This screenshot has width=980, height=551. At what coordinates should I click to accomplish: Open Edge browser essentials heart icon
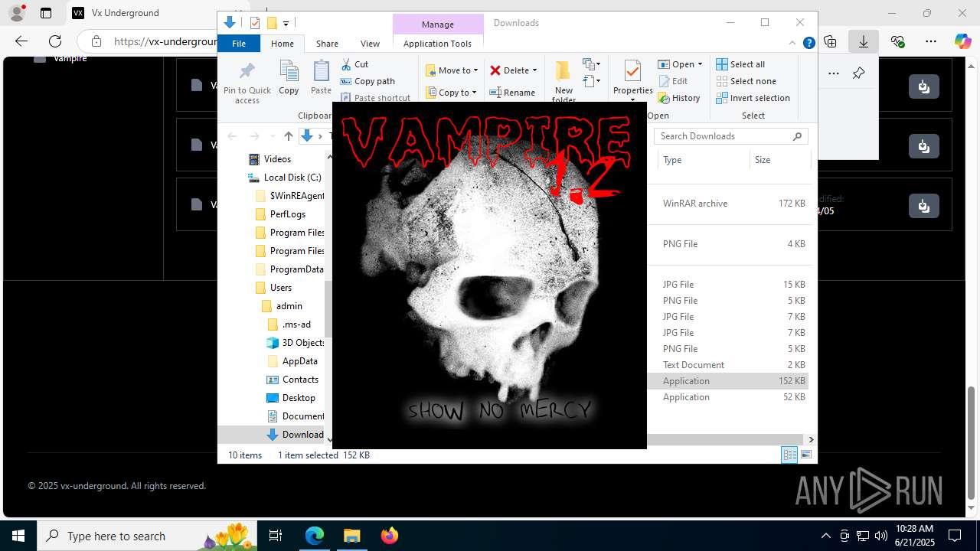897,41
